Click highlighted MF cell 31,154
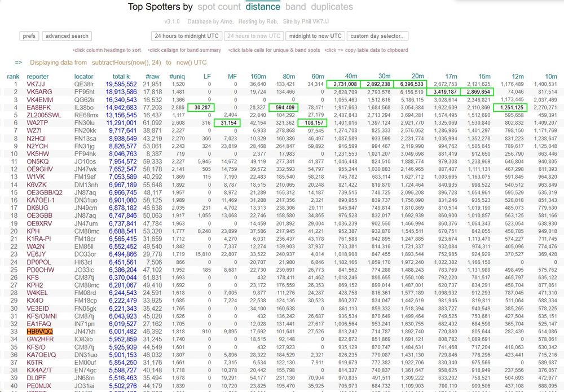This screenshot has width=564, height=392. (x=226, y=122)
